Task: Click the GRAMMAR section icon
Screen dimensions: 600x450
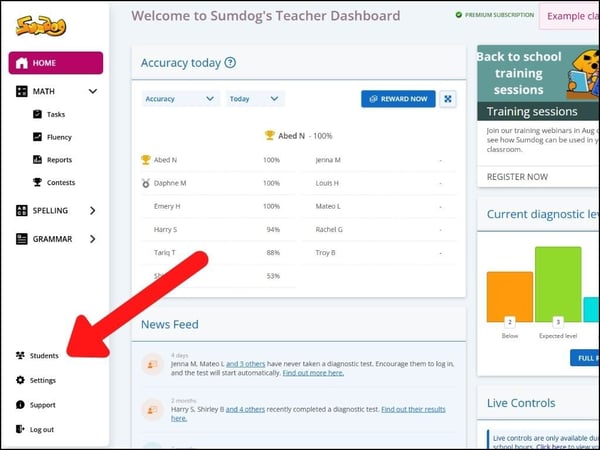Action: 22,239
